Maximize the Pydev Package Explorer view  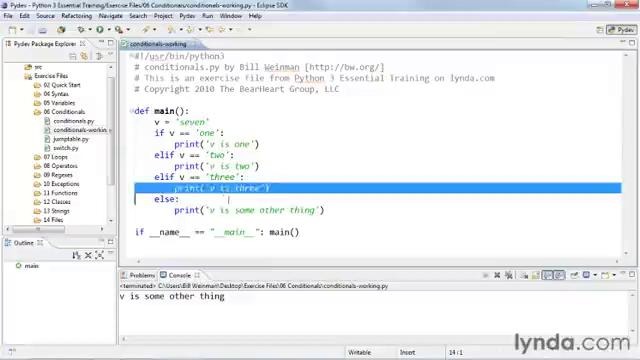point(110,43)
